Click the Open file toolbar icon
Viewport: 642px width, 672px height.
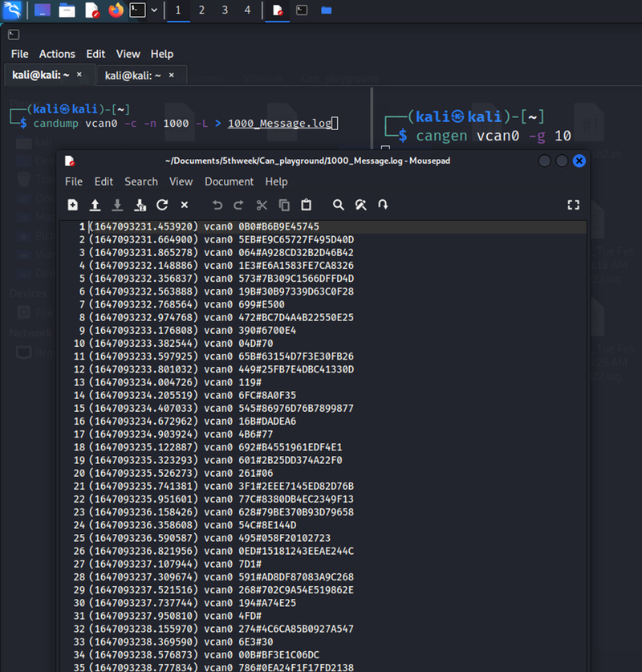point(95,205)
